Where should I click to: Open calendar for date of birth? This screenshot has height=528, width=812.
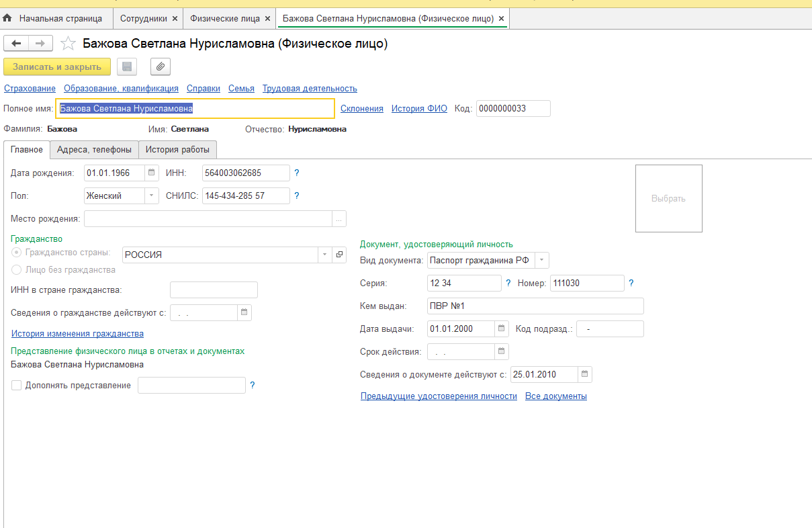pos(152,173)
